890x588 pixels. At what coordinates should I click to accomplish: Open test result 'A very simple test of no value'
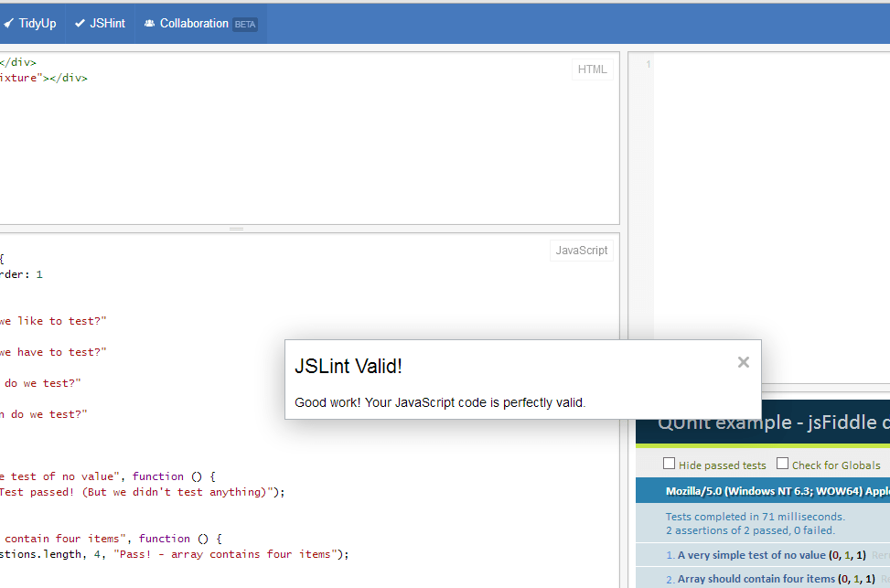[752, 555]
